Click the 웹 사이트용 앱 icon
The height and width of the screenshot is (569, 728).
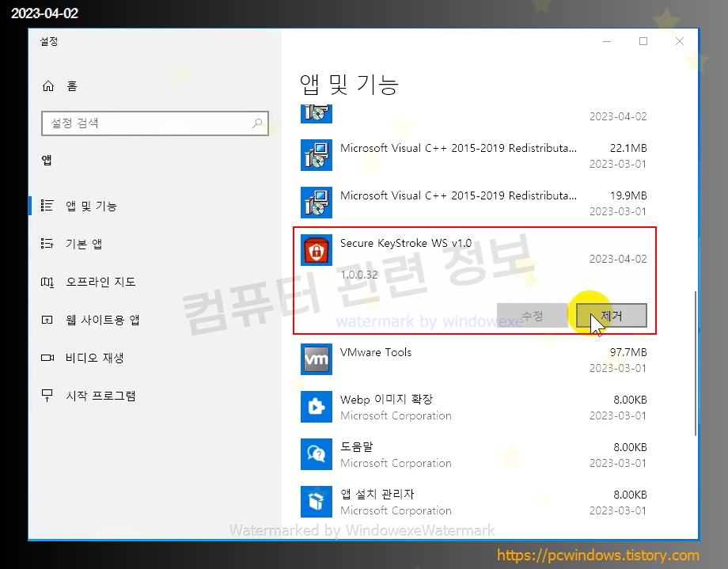47,320
